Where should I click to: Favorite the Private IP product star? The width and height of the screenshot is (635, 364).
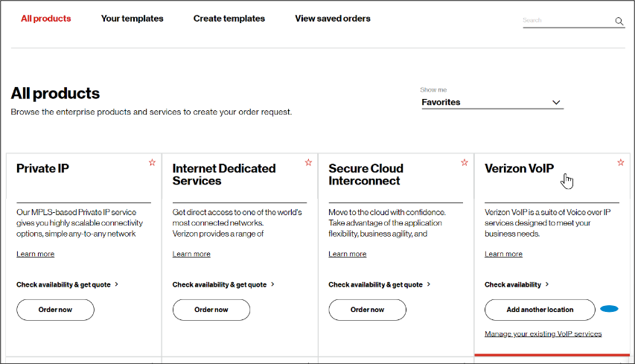[x=152, y=162]
